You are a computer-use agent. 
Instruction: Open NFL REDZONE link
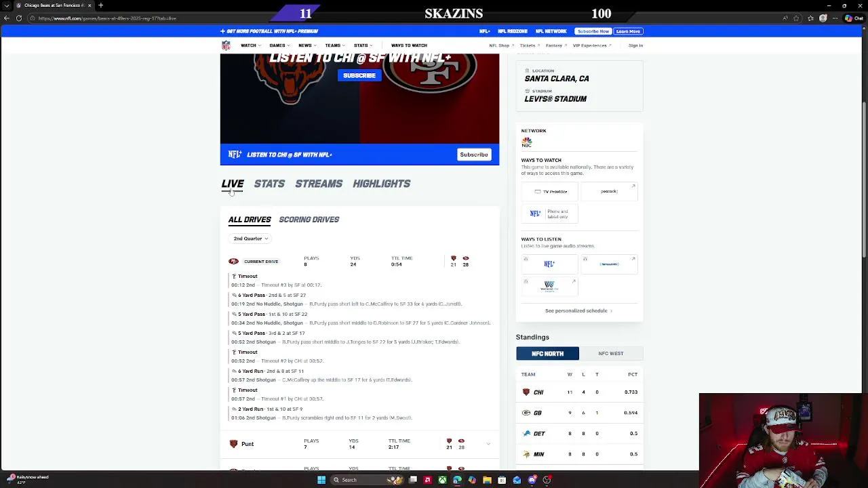pyautogui.click(x=512, y=31)
